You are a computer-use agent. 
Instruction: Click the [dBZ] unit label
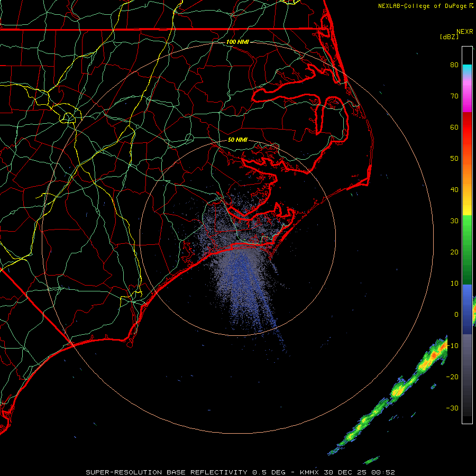click(x=449, y=36)
